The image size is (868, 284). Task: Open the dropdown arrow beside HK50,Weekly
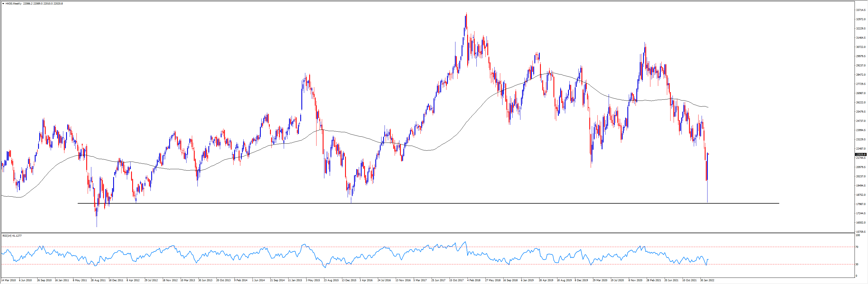pos(3,4)
